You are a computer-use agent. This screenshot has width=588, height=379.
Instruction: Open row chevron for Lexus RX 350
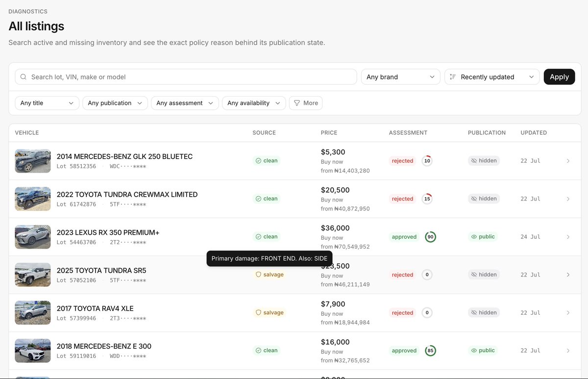click(x=568, y=237)
